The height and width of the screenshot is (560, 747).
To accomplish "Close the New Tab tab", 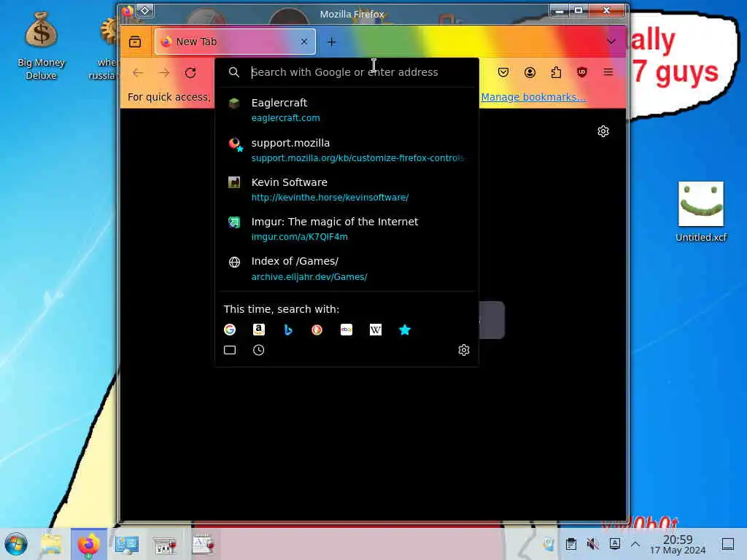I will [304, 42].
